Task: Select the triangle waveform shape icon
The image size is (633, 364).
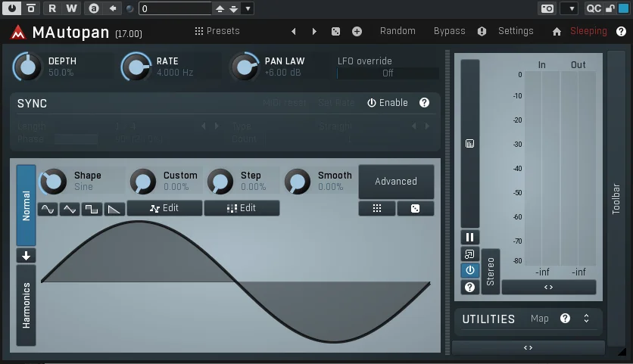Action: [70, 209]
